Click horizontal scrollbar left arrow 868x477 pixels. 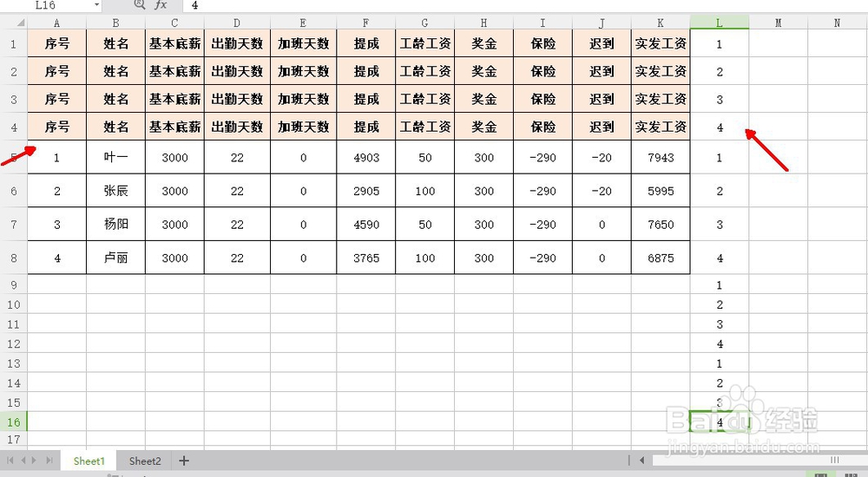pyautogui.click(x=641, y=460)
